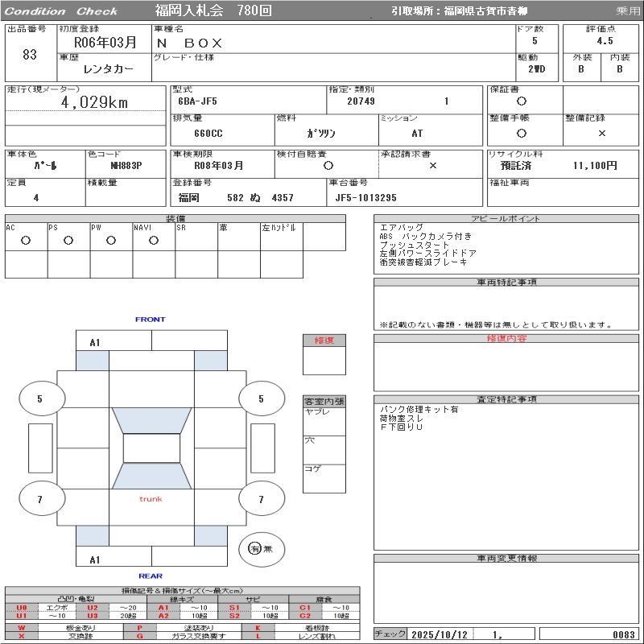Click the U0 damage code in legend
The width and height of the screenshot is (644, 644).
pos(22,608)
